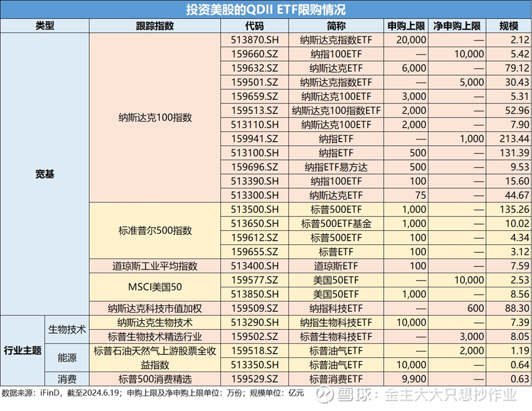Screen dimensions: 532x411
Task: Click code 513870.SH
Action: (x=255, y=40)
